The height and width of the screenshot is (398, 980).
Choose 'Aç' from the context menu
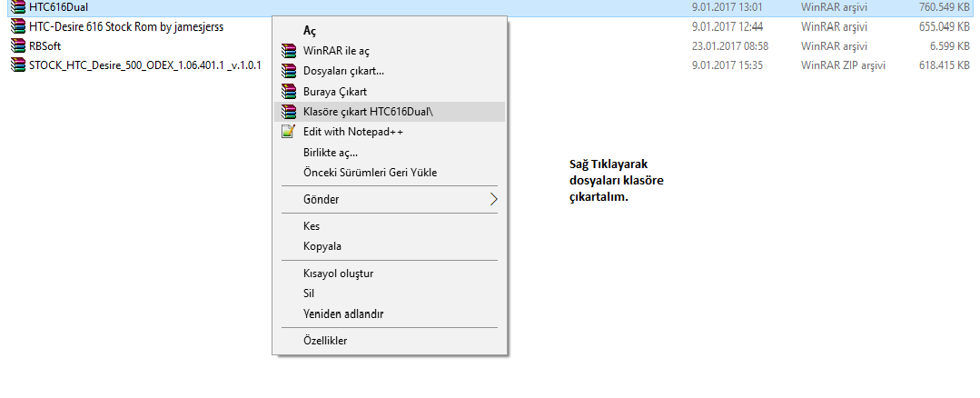tap(390, 31)
